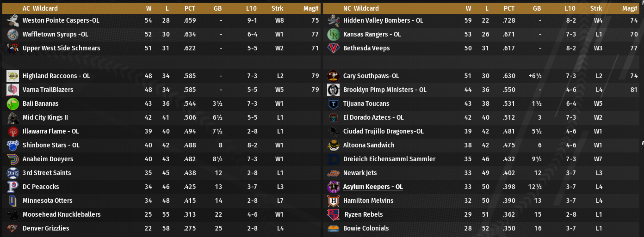Click the Waffletown Syrups team logo
The width and height of the screenshot is (644, 237).
click(x=13, y=34)
